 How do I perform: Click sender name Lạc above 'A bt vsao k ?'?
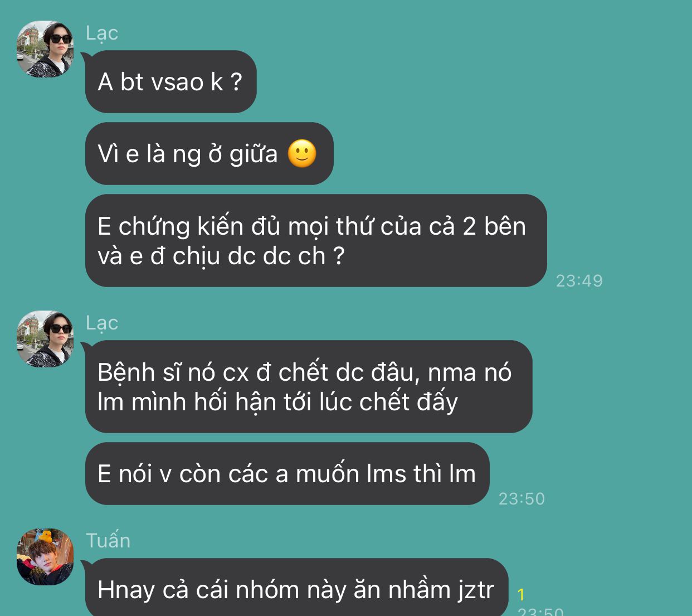point(102,33)
